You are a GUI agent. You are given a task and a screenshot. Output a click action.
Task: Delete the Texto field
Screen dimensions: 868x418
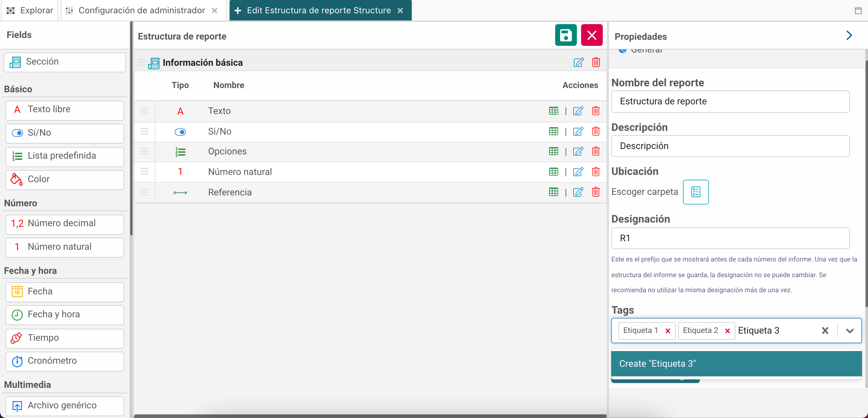point(596,111)
